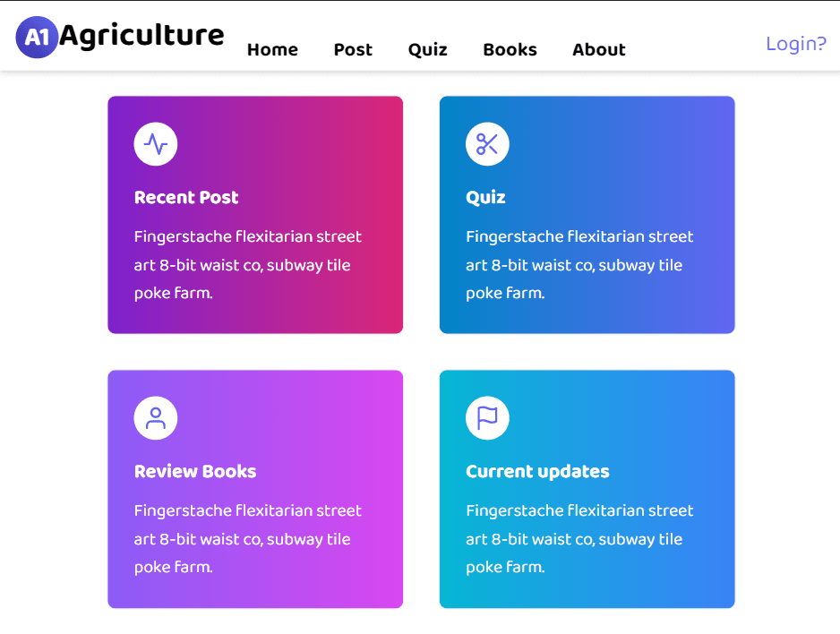Click the pulse icon on Recent Post card
The image size is (840, 634).
[x=156, y=144]
